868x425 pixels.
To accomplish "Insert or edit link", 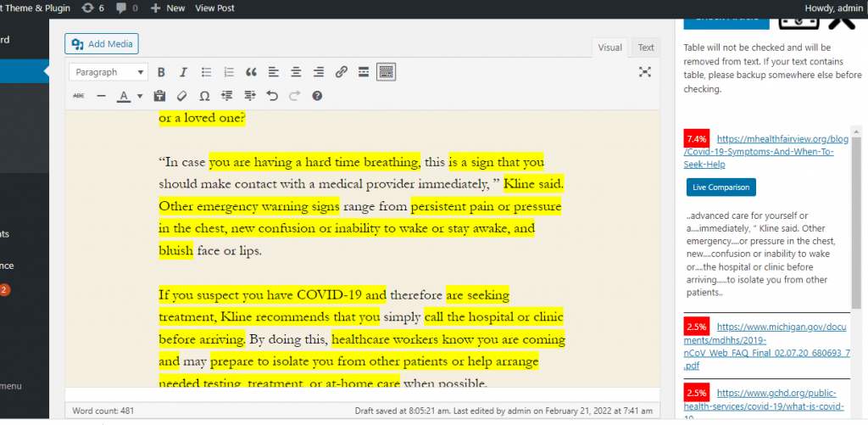I will (341, 72).
